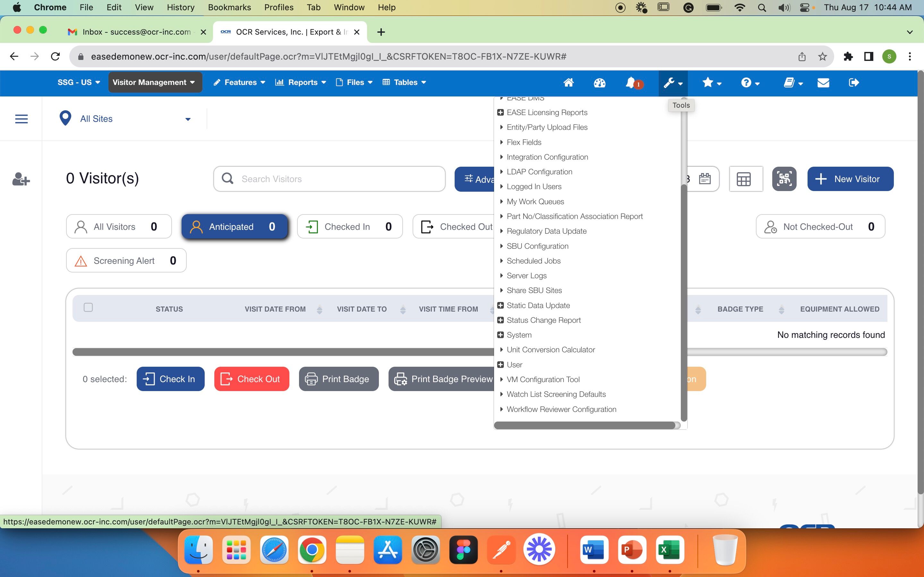The width and height of the screenshot is (924, 577).
Task: Click the New Visitor button
Action: 850,179
